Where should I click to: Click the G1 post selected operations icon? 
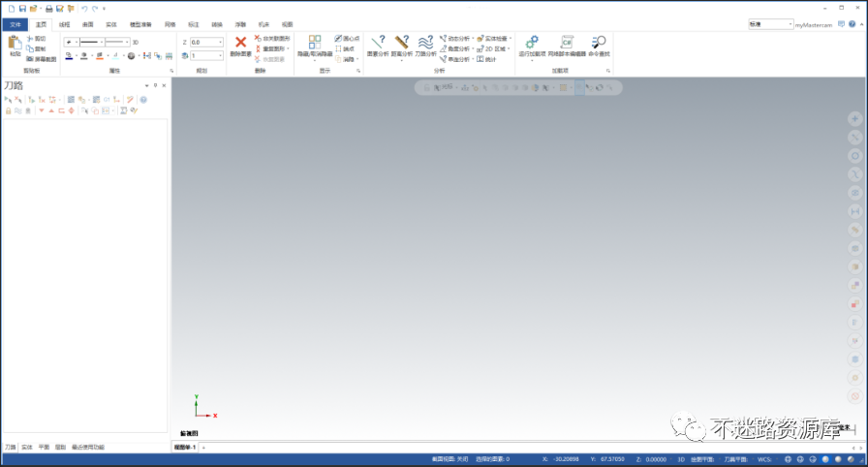107,100
